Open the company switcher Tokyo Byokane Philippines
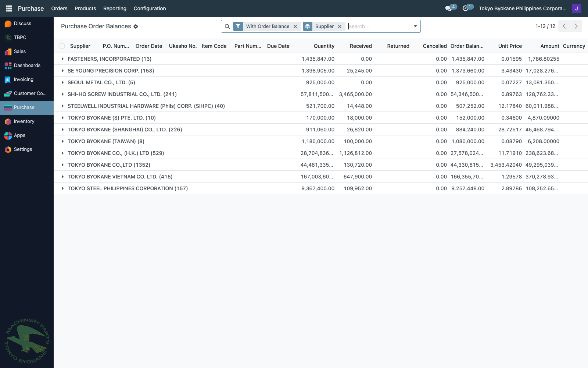This screenshot has width=588, height=368. (x=523, y=8)
